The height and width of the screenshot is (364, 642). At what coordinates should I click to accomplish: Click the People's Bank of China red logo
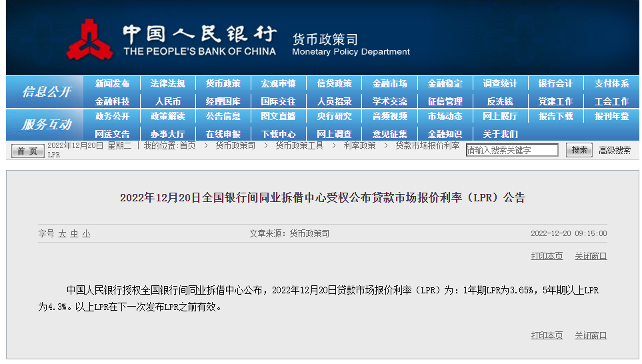pyautogui.click(x=90, y=40)
